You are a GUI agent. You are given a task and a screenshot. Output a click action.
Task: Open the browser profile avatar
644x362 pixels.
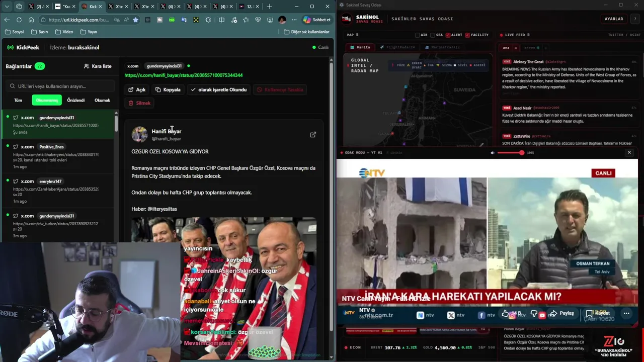click(x=282, y=20)
